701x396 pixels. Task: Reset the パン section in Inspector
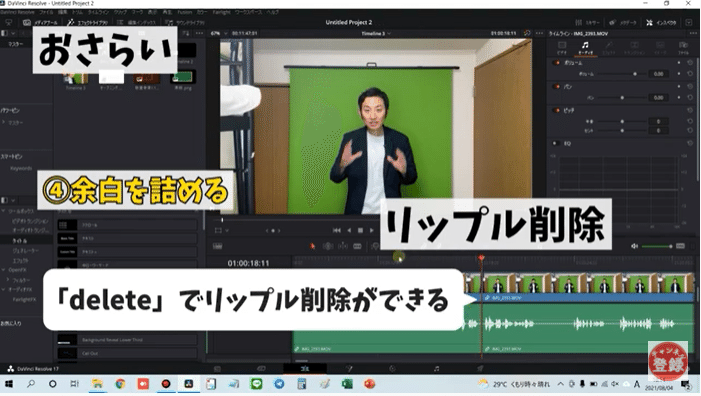pyautogui.click(x=690, y=87)
